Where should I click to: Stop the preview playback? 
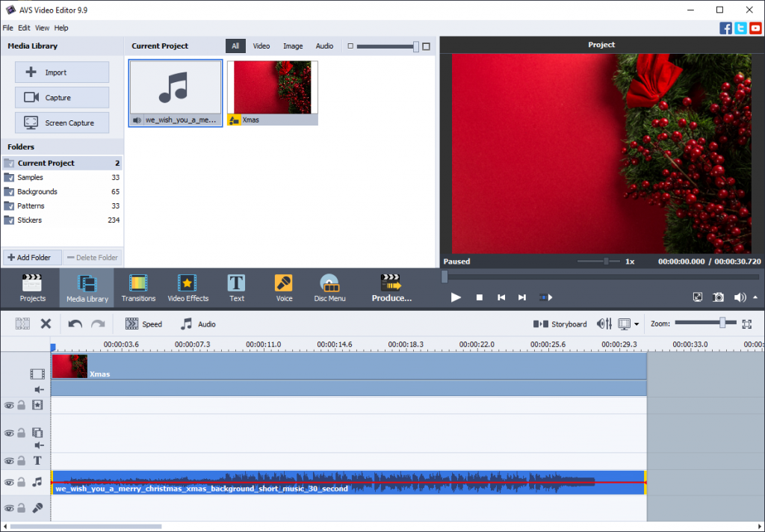(x=479, y=297)
